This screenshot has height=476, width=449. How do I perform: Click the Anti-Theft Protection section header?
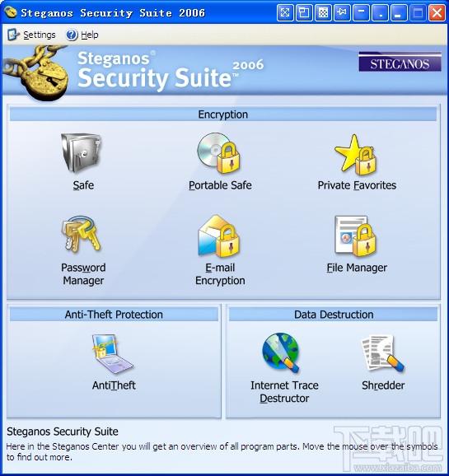tap(114, 315)
